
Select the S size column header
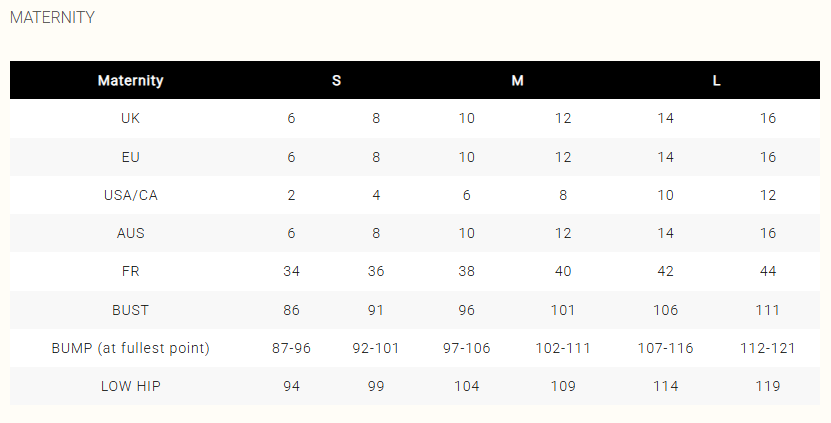pyautogui.click(x=337, y=80)
